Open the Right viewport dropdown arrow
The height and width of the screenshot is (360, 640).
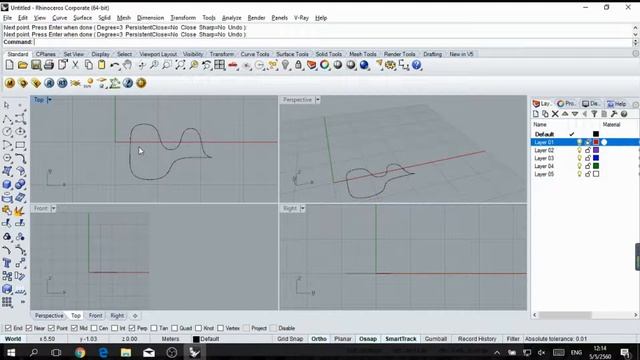coord(302,208)
